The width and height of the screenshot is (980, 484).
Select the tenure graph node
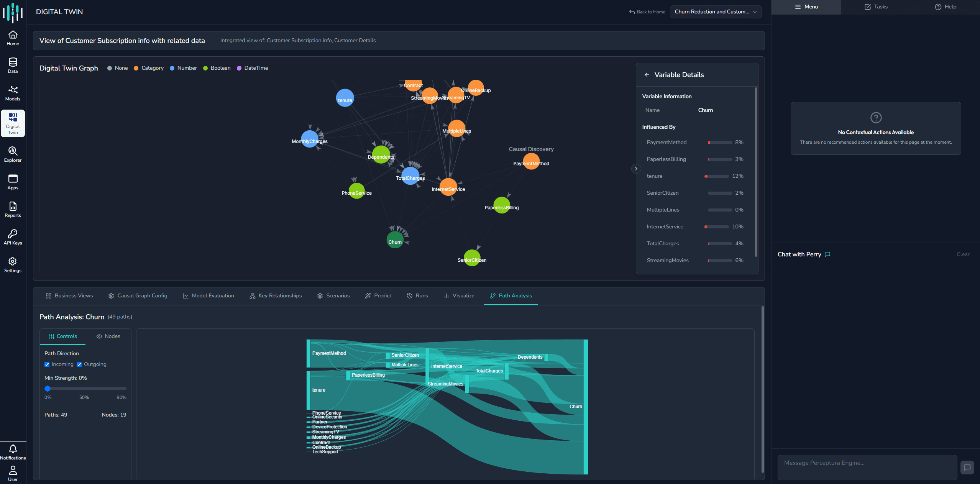coord(345,98)
